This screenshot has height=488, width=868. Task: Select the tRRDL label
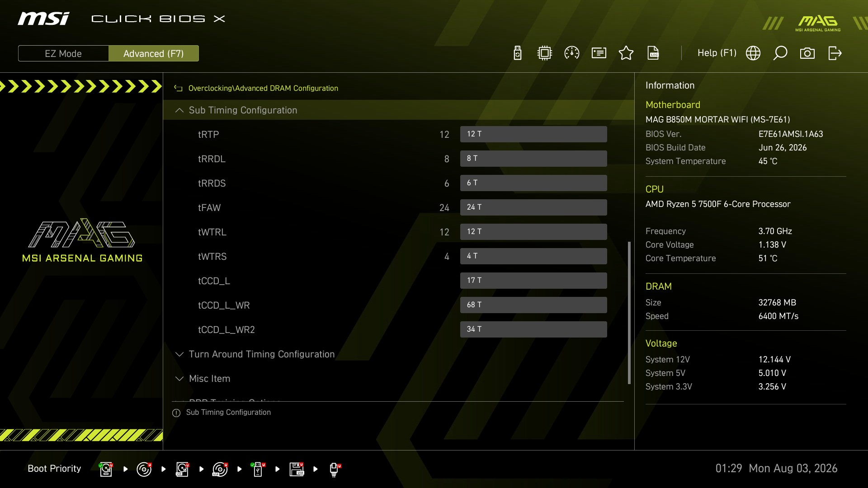click(212, 159)
